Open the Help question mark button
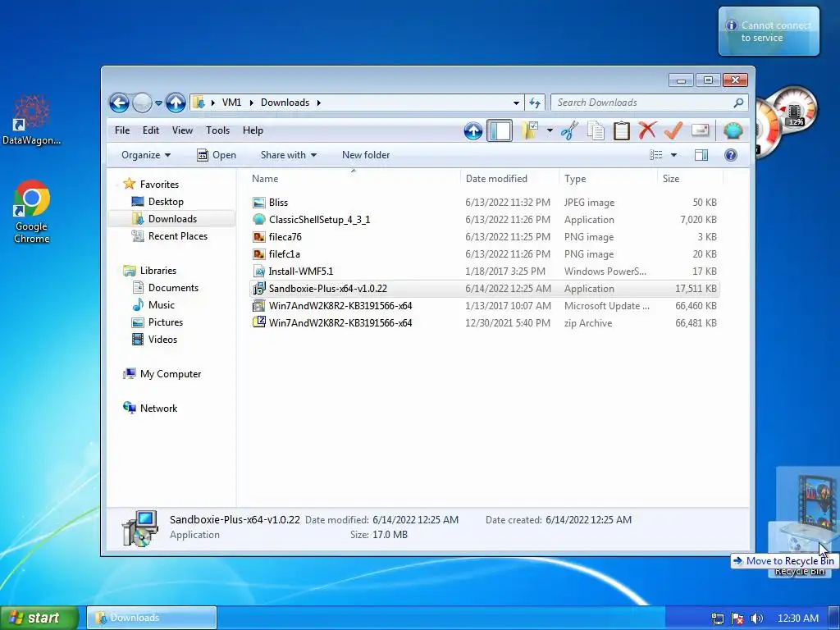 tap(731, 155)
